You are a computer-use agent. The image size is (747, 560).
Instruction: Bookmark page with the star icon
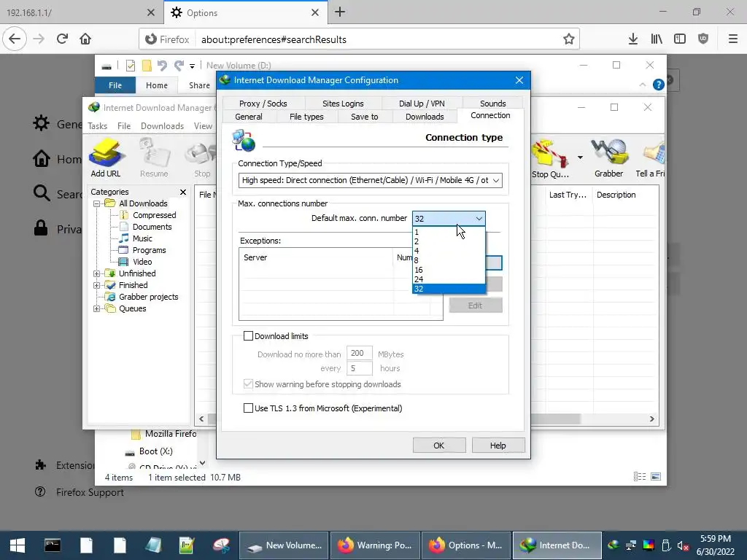(568, 39)
